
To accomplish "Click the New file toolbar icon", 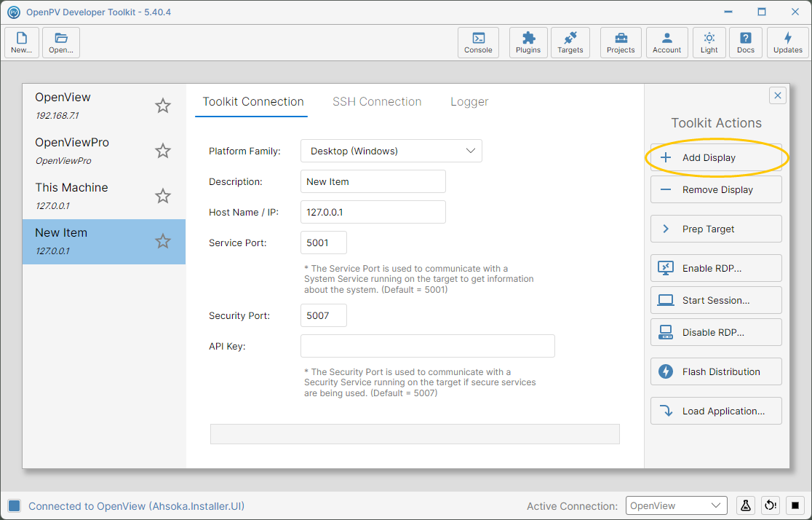I will [x=22, y=42].
